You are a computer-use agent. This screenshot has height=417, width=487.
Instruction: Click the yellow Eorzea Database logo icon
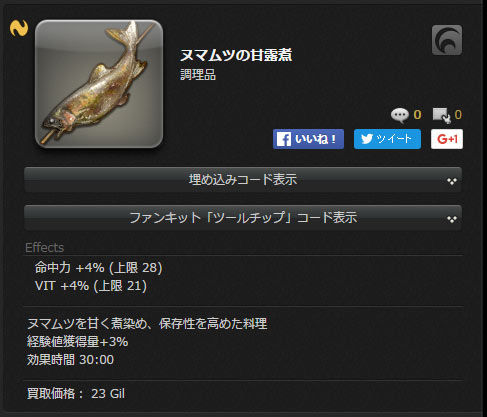click(x=19, y=28)
